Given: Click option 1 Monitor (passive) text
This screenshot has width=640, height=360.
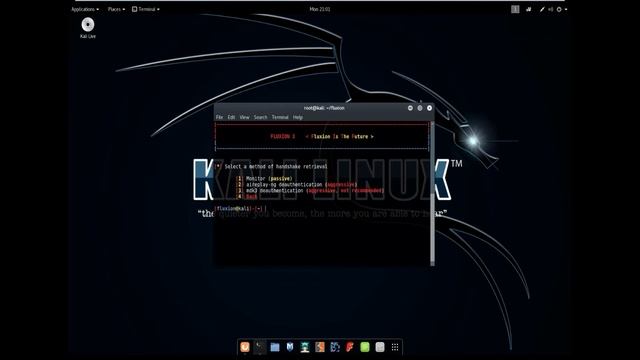Looking at the screenshot, I should point(269,178).
